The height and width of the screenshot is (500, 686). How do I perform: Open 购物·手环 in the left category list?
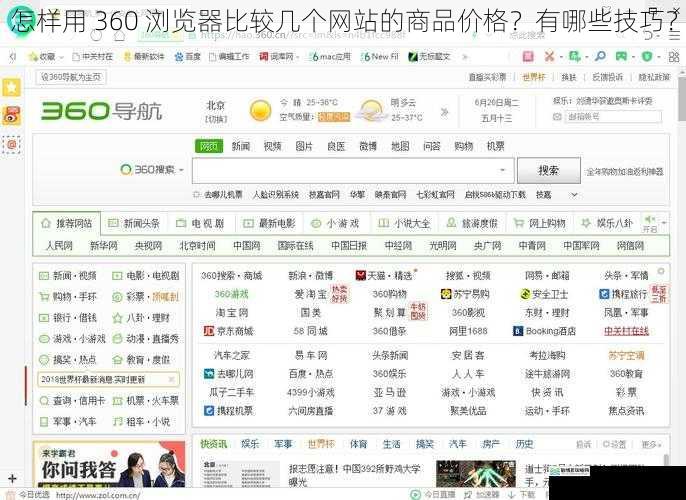click(x=68, y=297)
